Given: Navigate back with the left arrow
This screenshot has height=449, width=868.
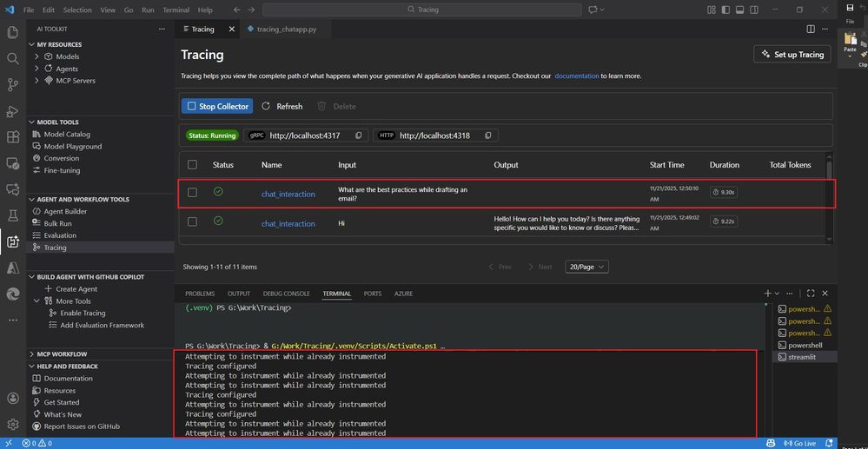Looking at the screenshot, I should pos(237,10).
